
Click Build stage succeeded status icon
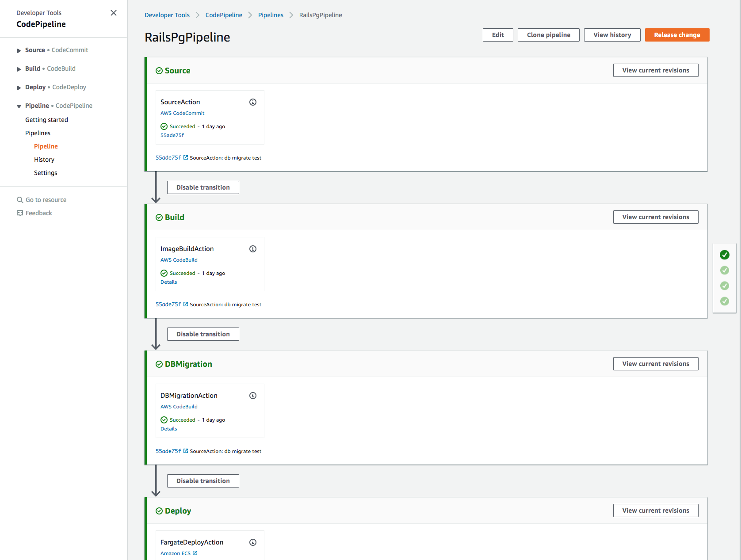[x=159, y=217]
